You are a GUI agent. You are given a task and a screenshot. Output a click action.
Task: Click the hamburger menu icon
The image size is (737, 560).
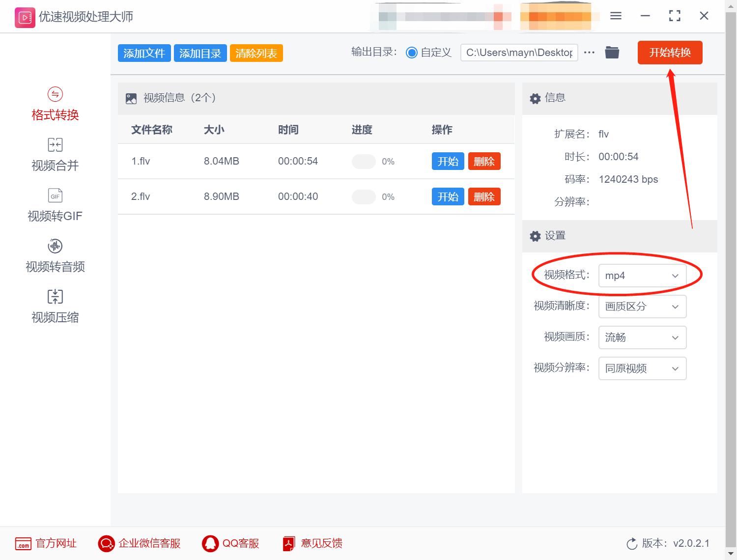(x=615, y=16)
